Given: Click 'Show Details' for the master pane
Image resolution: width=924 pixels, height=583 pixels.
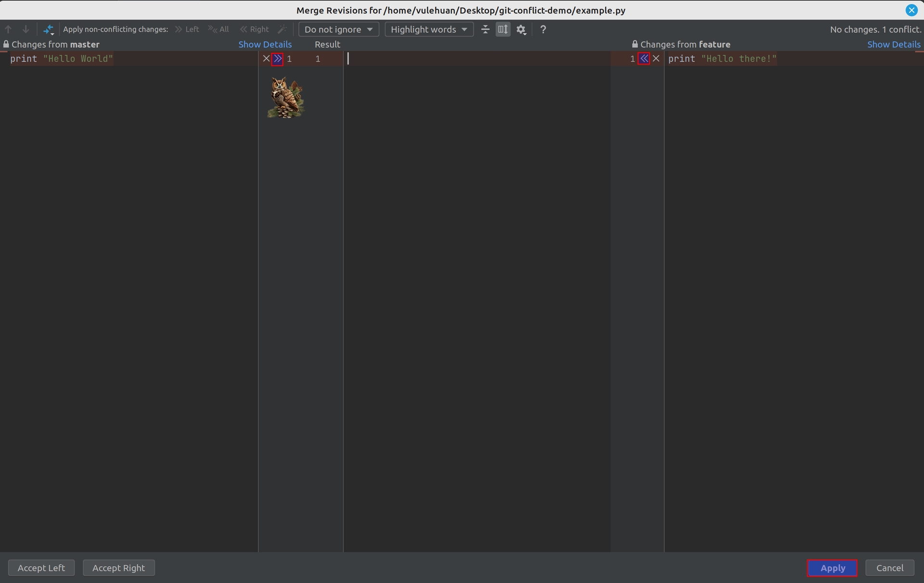Looking at the screenshot, I should tap(265, 44).
